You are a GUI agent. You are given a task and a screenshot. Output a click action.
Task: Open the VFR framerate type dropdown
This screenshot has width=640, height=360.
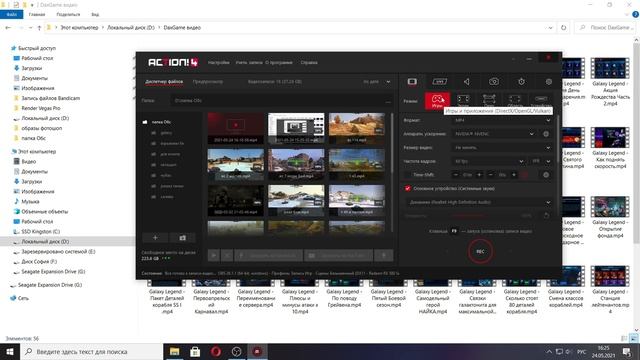click(x=541, y=161)
